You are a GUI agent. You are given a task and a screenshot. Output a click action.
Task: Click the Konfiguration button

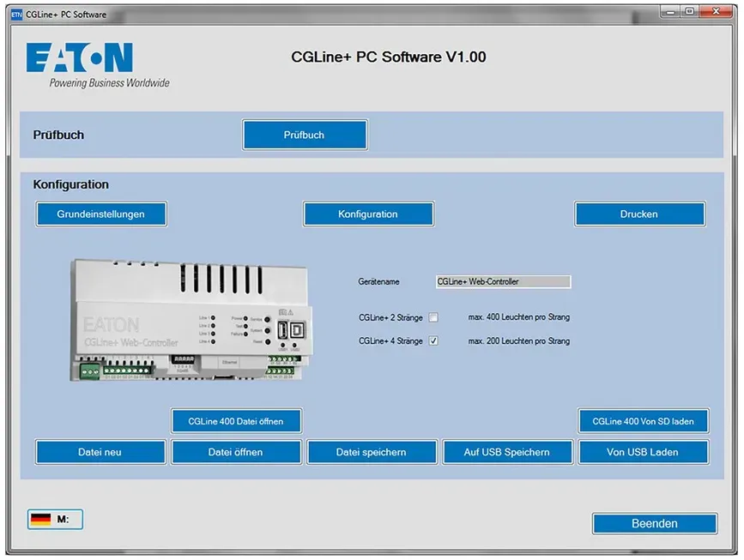(x=368, y=214)
